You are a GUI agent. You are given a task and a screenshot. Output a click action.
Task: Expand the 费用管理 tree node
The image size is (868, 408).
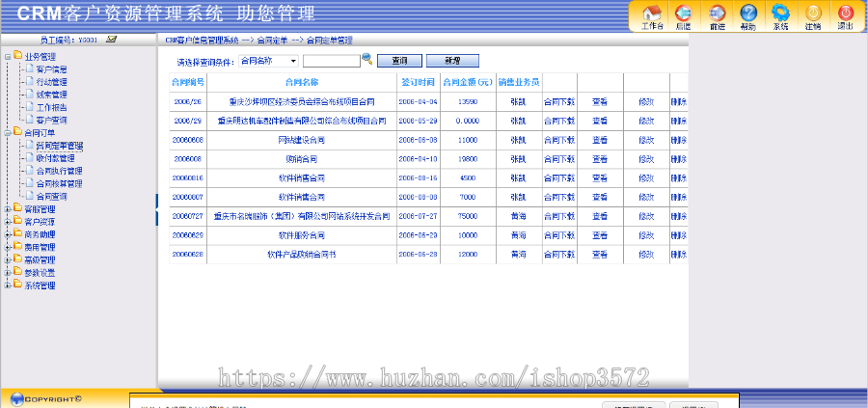click(x=8, y=248)
